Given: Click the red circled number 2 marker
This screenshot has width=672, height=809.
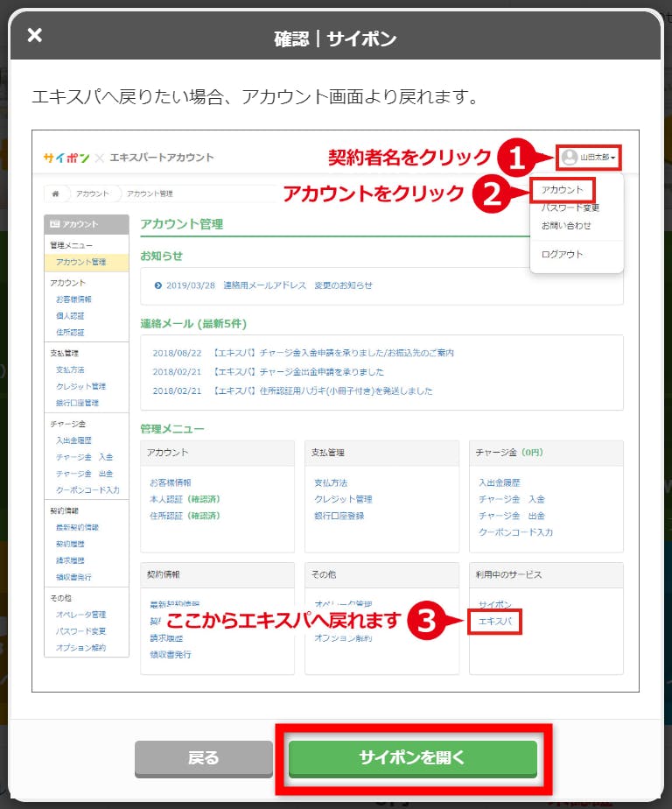Looking at the screenshot, I should tap(492, 193).
